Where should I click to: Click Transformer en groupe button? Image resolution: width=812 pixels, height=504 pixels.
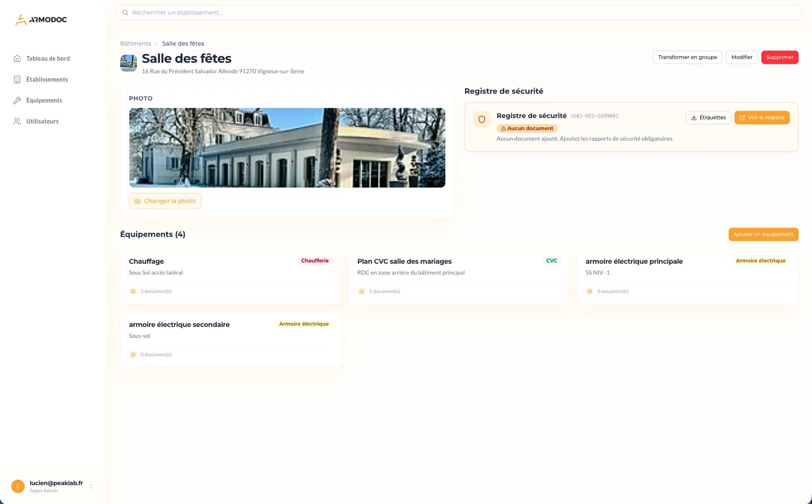click(687, 57)
